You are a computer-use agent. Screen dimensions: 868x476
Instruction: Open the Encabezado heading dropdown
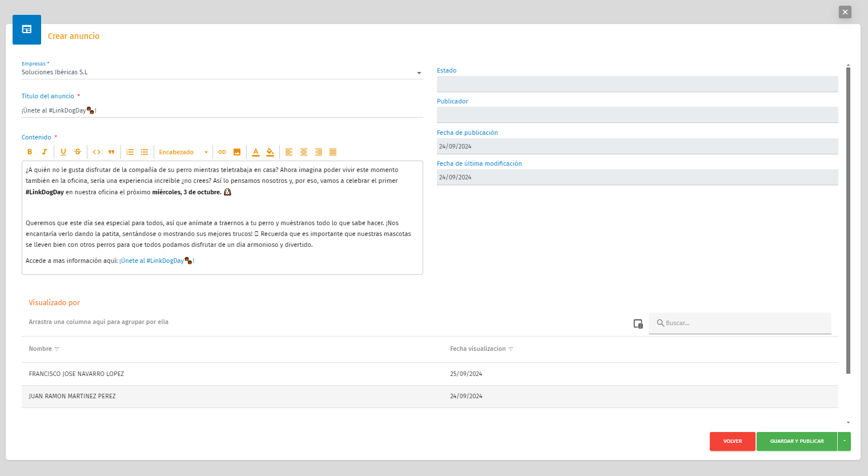pyautogui.click(x=183, y=152)
